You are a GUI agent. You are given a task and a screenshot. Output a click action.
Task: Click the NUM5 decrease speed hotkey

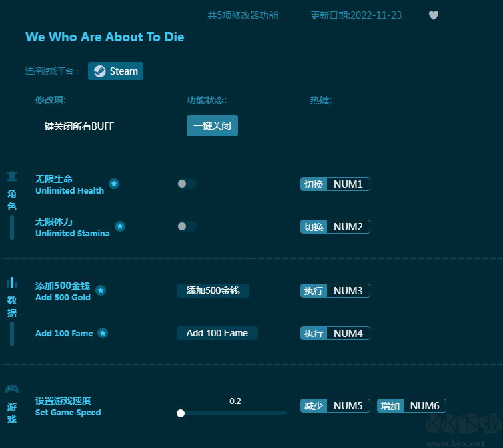click(x=348, y=405)
